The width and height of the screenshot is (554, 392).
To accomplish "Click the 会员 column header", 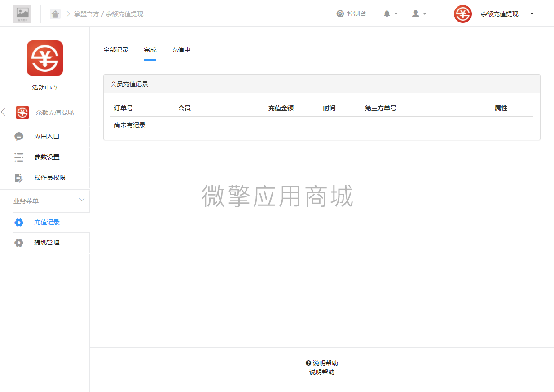I will point(185,108).
